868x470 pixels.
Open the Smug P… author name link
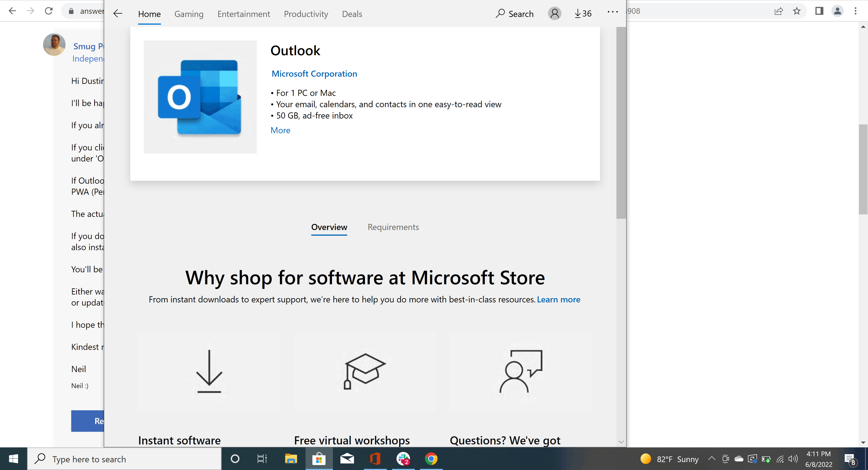point(89,46)
